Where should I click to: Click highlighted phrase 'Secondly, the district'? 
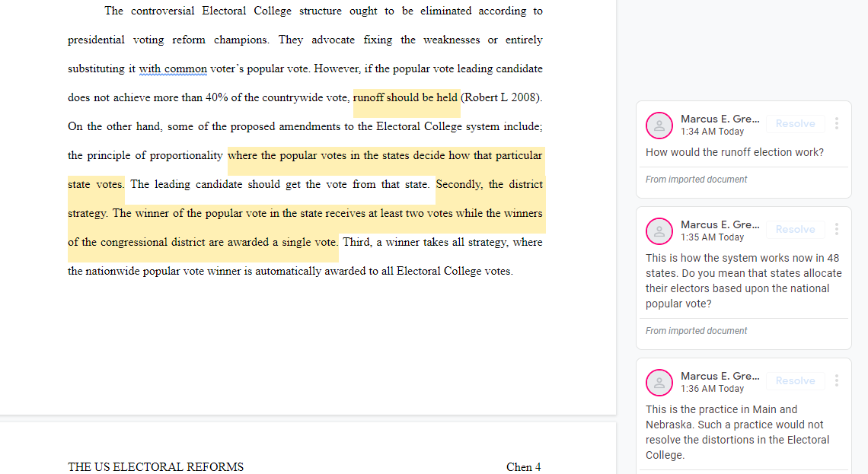[x=490, y=184]
